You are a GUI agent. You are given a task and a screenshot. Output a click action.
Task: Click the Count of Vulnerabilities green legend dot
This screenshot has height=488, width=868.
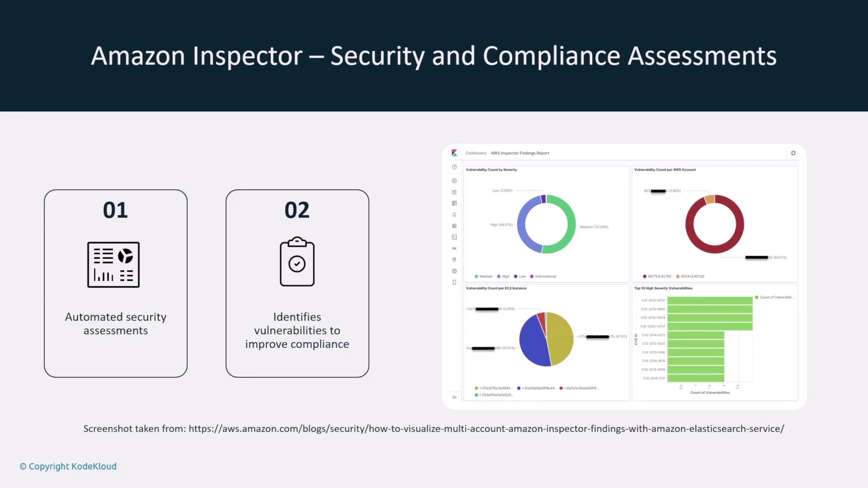tap(756, 297)
